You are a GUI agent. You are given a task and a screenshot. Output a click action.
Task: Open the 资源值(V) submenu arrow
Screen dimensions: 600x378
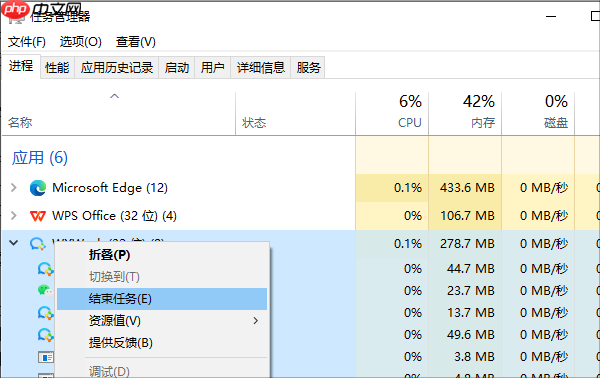coord(256,321)
